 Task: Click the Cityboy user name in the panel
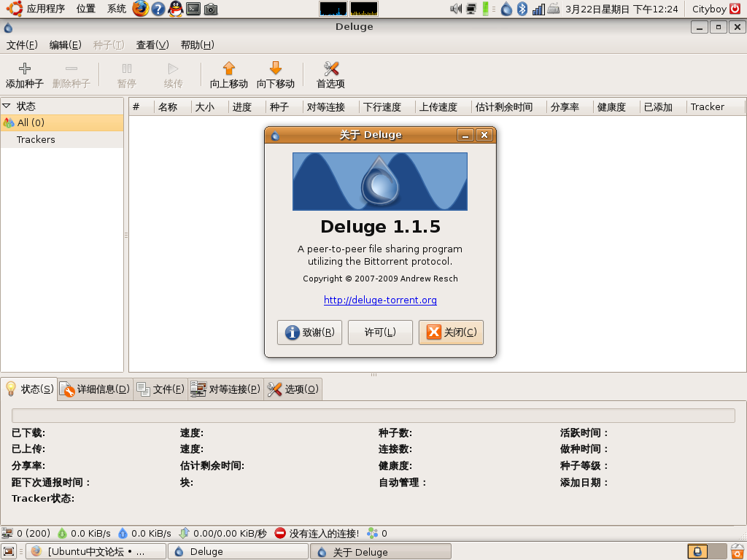click(x=709, y=9)
